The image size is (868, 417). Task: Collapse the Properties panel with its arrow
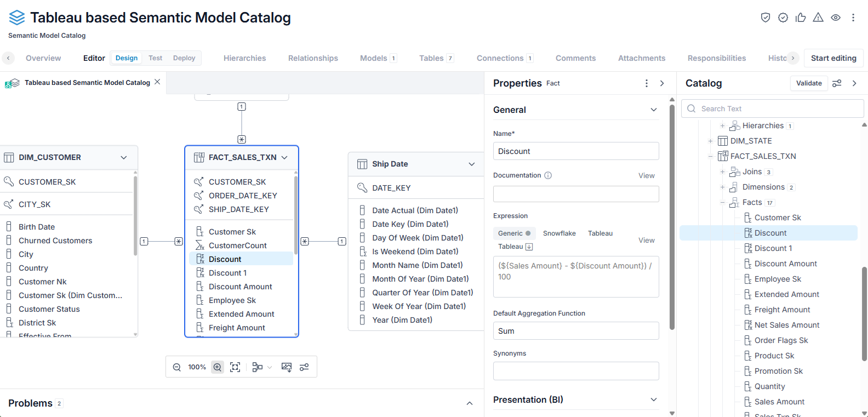[662, 83]
